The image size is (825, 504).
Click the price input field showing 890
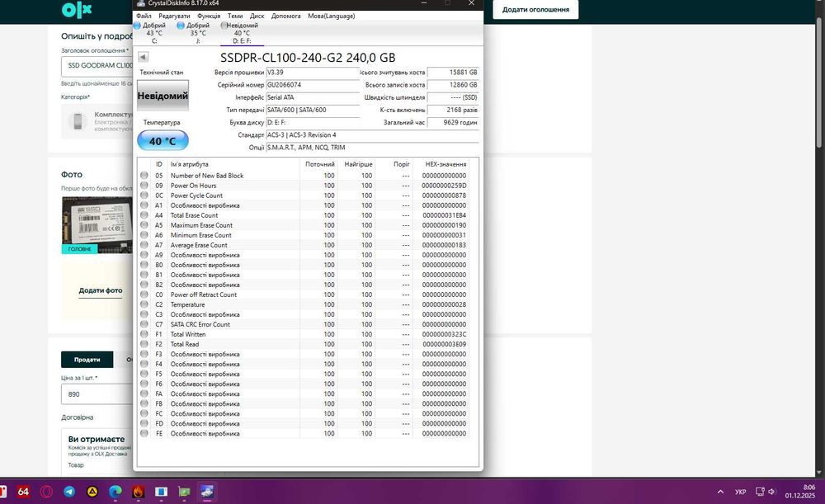click(97, 394)
